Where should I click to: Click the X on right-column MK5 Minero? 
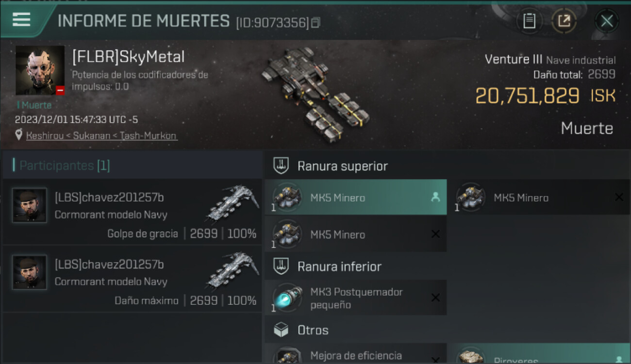[x=619, y=197]
